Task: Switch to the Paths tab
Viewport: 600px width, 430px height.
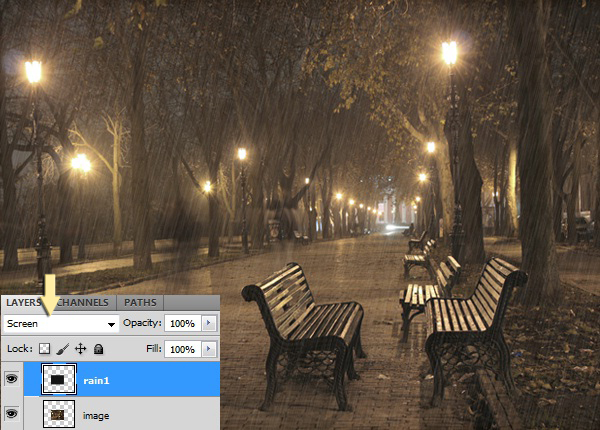Action: click(140, 303)
